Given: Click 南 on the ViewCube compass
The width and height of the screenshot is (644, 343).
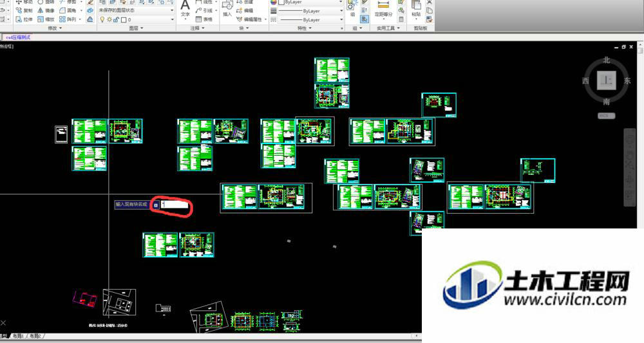Looking at the screenshot, I should click(x=607, y=101).
